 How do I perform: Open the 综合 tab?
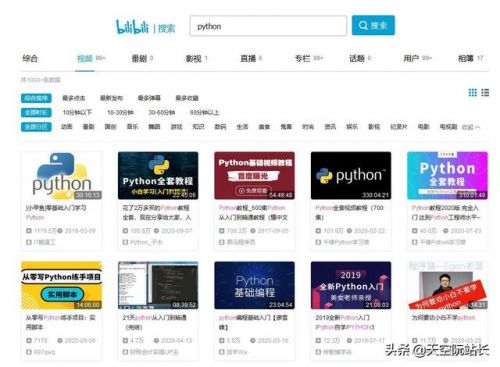pos(30,59)
